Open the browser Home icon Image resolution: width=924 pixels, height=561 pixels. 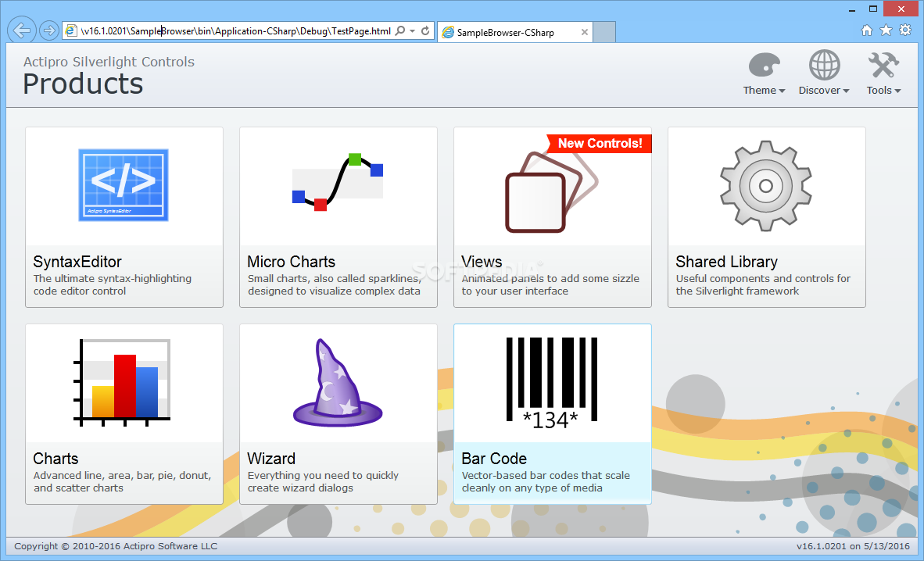click(867, 30)
